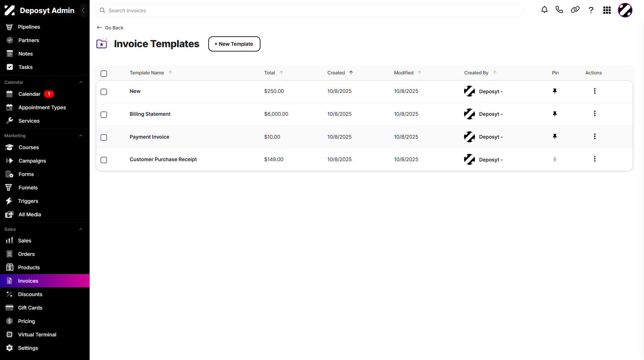Check the Billing Statement row checkbox
This screenshot has width=644, height=360.
tap(104, 115)
